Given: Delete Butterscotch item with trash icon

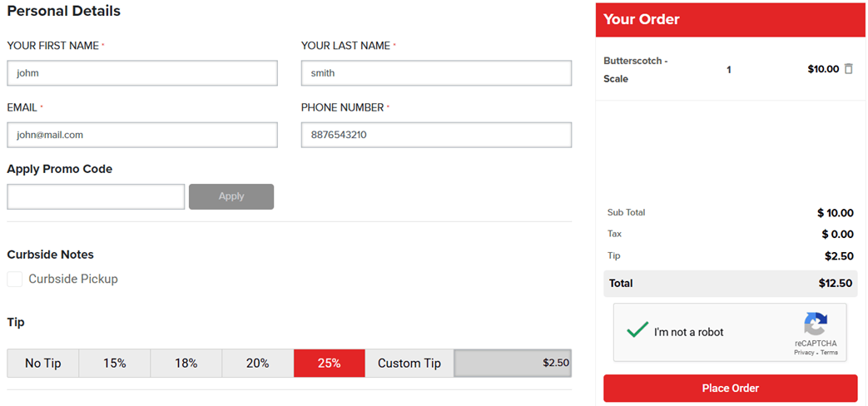Looking at the screenshot, I should pyautogui.click(x=849, y=69).
